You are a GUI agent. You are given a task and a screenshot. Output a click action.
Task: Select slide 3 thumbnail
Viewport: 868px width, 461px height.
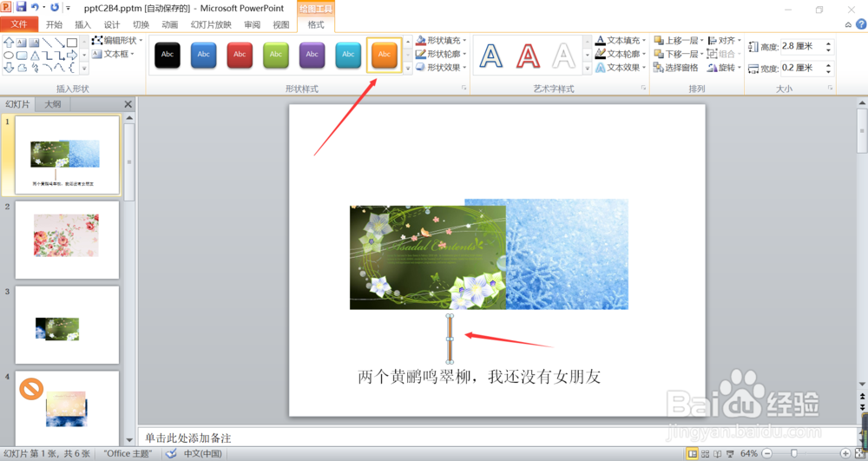coord(67,325)
